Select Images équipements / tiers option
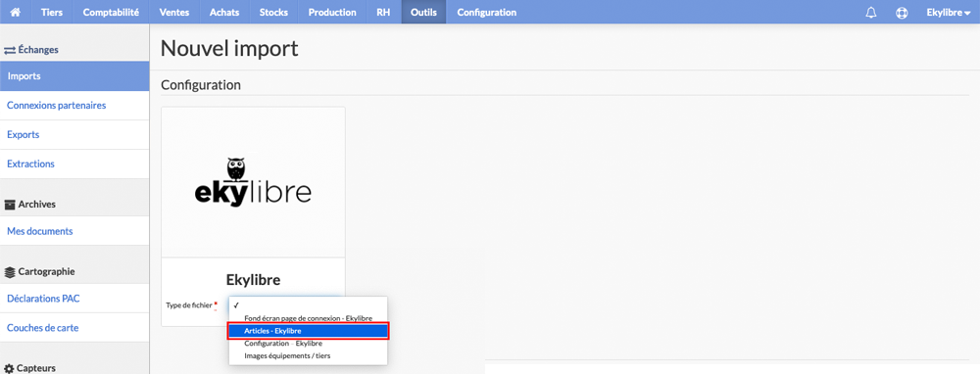This screenshot has height=374, width=980. [x=308, y=355]
